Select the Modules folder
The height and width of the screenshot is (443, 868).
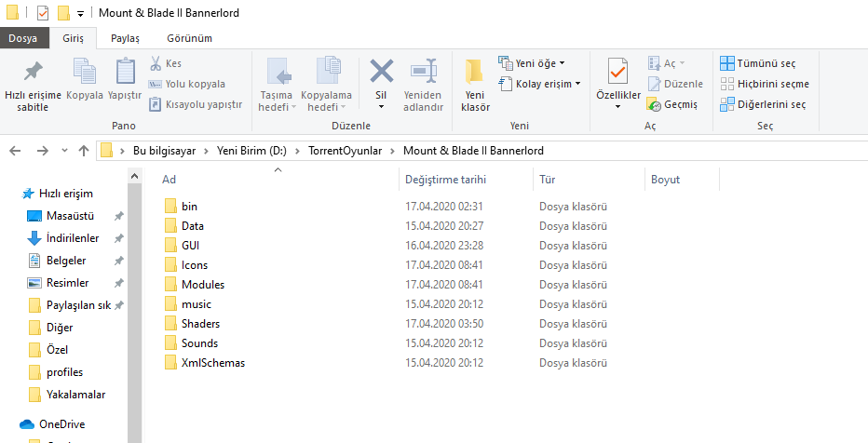(203, 284)
